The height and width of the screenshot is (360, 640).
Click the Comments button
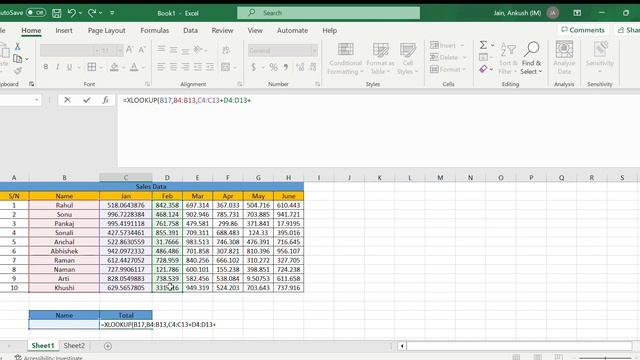[582, 30]
